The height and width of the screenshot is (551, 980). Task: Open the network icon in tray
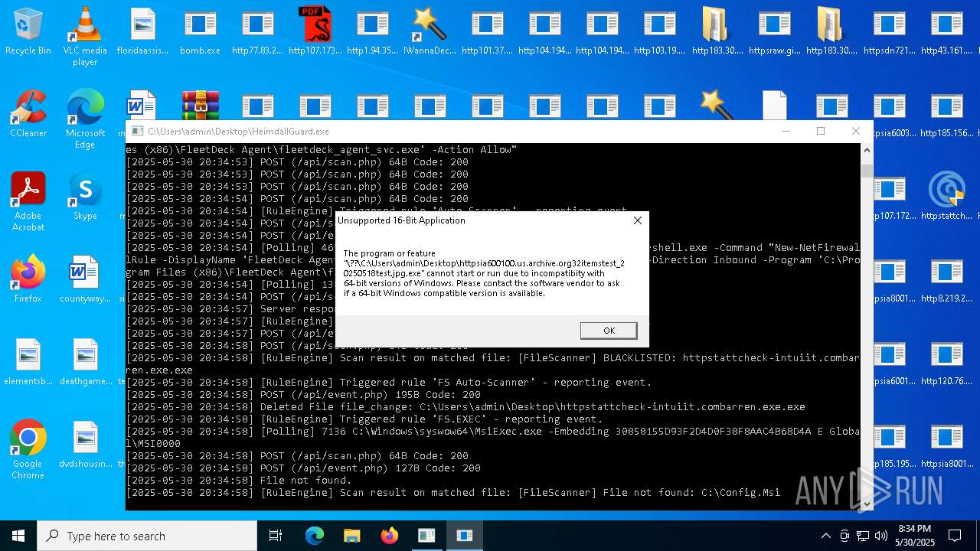(863, 536)
